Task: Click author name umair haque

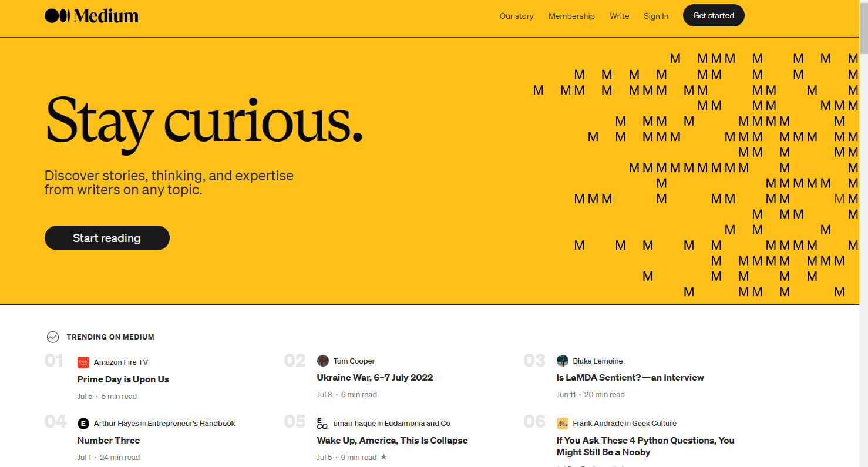Action: click(x=355, y=424)
